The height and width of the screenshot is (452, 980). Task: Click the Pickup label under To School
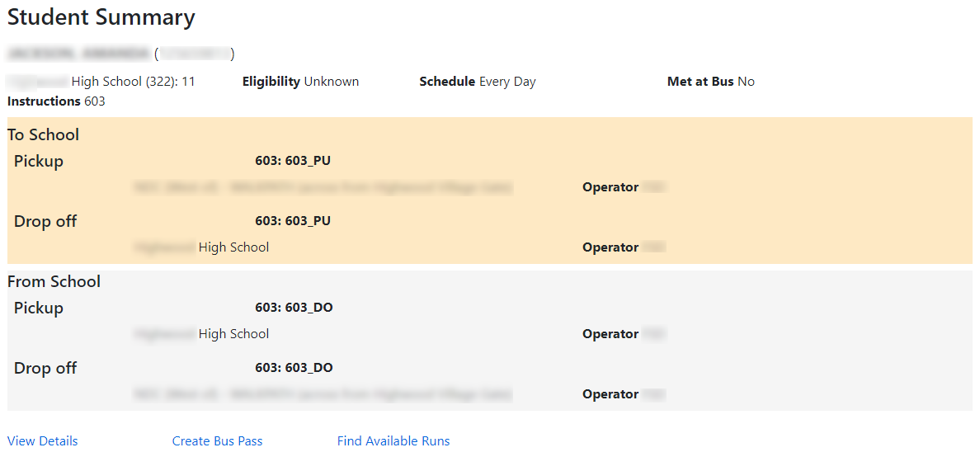(x=39, y=161)
